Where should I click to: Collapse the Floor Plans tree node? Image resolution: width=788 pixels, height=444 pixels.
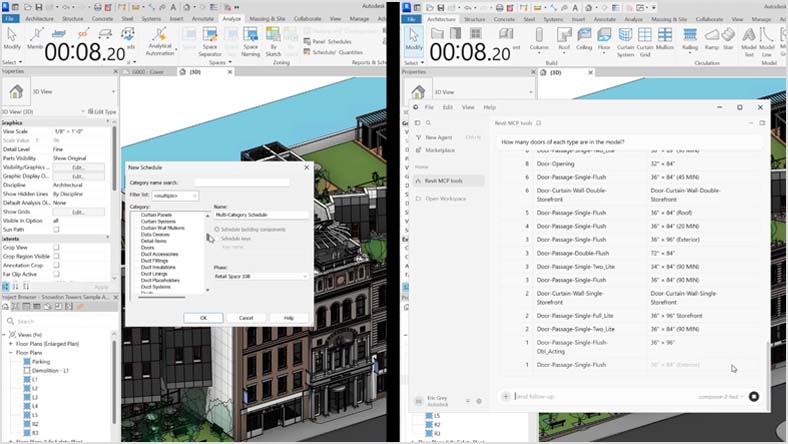tap(11, 353)
